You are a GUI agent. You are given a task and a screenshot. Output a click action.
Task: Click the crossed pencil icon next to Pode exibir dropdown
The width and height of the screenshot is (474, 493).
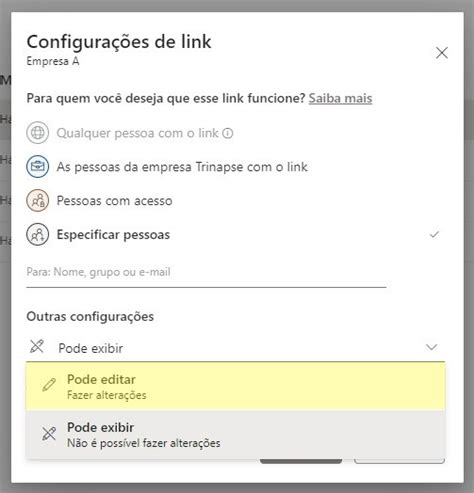click(37, 346)
